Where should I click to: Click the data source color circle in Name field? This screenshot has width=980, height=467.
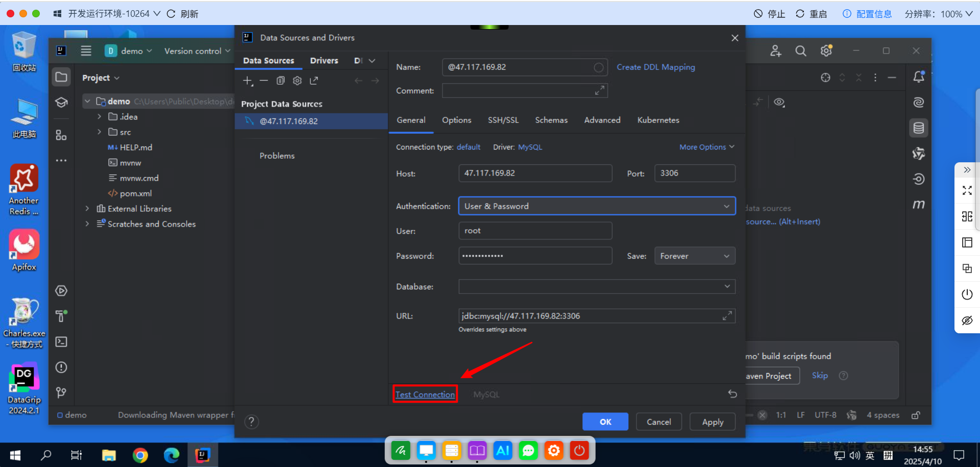click(599, 67)
